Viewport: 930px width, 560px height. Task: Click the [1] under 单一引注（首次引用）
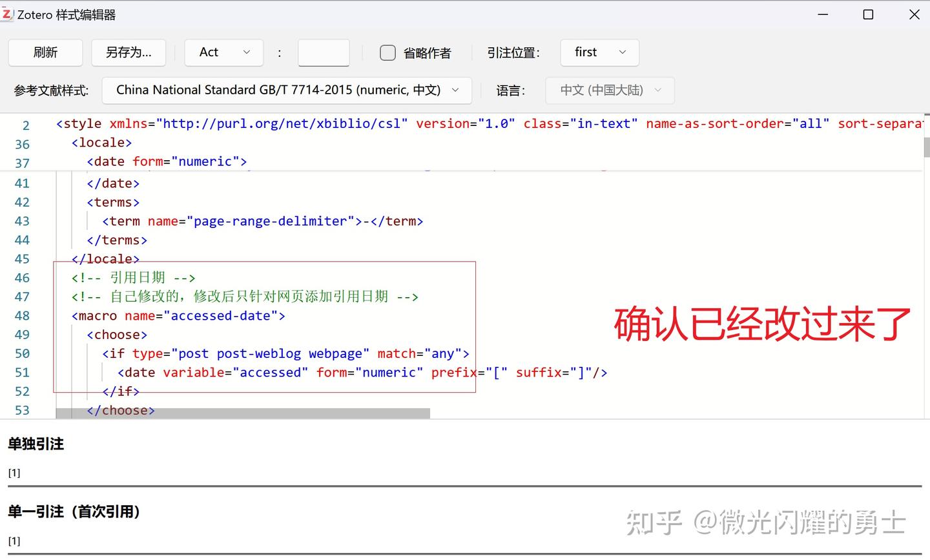tap(14, 541)
